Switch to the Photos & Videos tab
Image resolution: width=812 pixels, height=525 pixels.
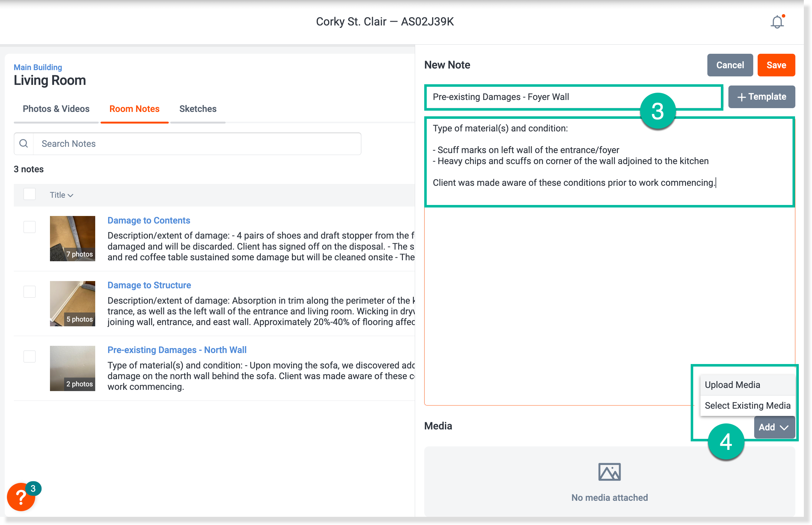click(56, 109)
